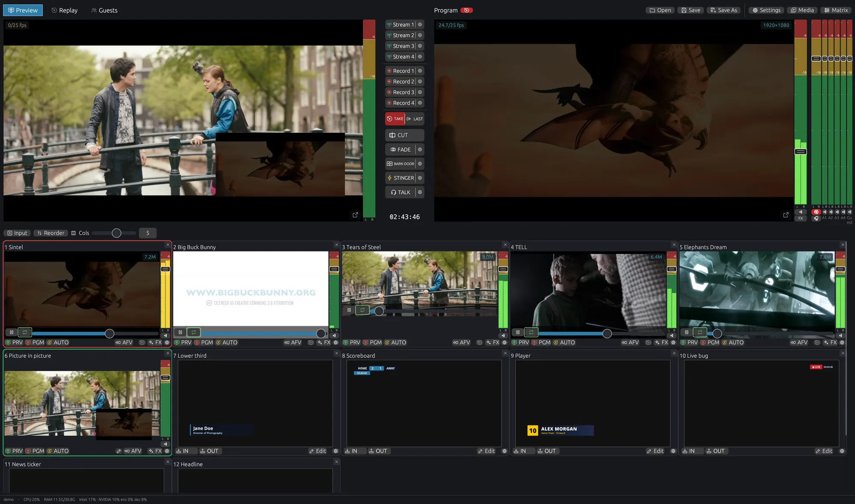Viewport: 855px width, 504px height.
Task: Click the headphone monitor icon under master meter
Action: point(816,218)
